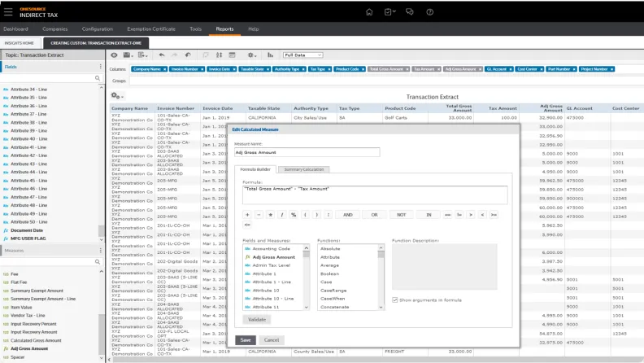Image resolution: width=644 pixels, height=363 pixels.
Task: Open the Exemption Certificate menu
Action: click(152, 28)
